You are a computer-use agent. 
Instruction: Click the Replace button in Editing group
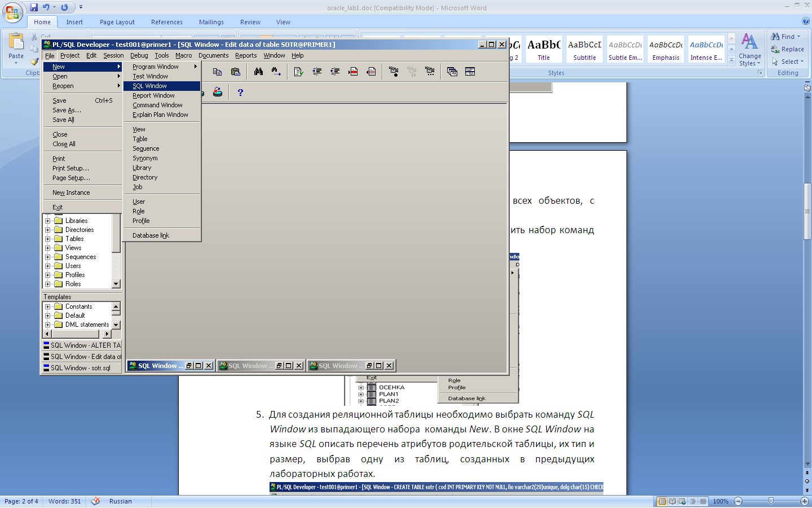787,49
